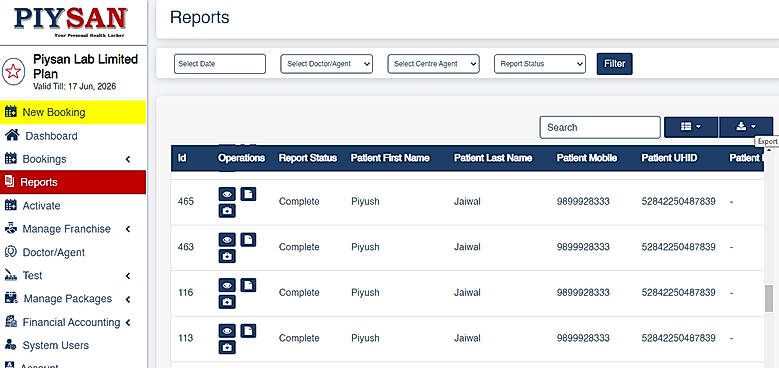
Task: Sort by Patient Mobile column
Action: (587, 158)
